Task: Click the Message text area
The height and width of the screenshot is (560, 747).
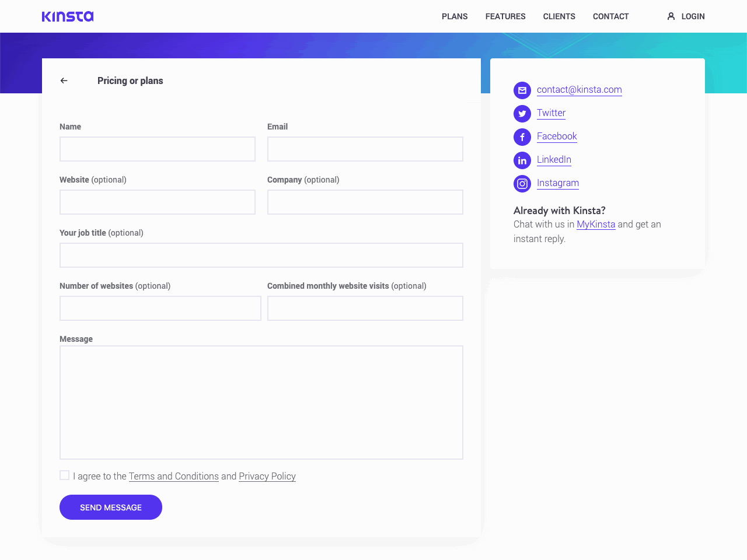Action: pyautogui.click(x=261, y=402)
